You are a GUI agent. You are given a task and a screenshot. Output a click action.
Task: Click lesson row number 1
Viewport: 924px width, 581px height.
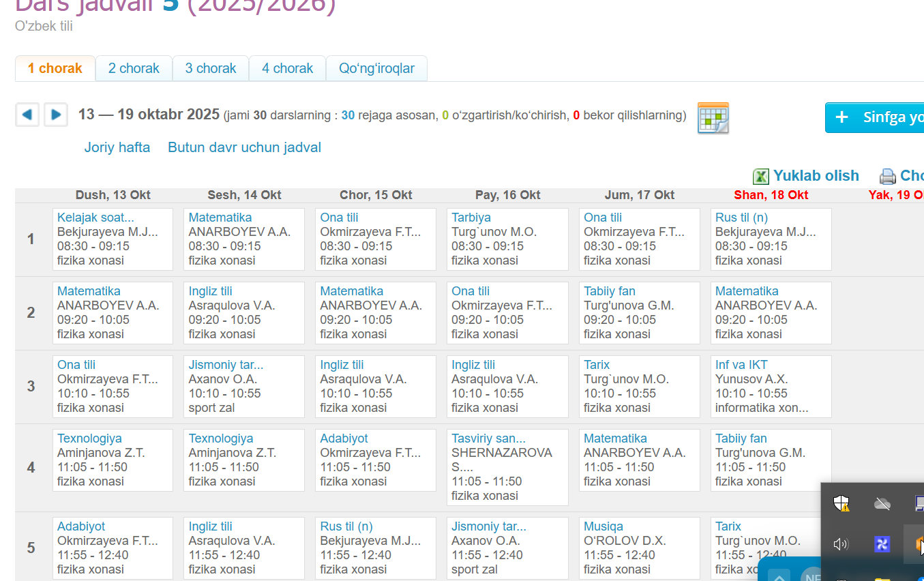pyautogui.click(x=31, y=239)
